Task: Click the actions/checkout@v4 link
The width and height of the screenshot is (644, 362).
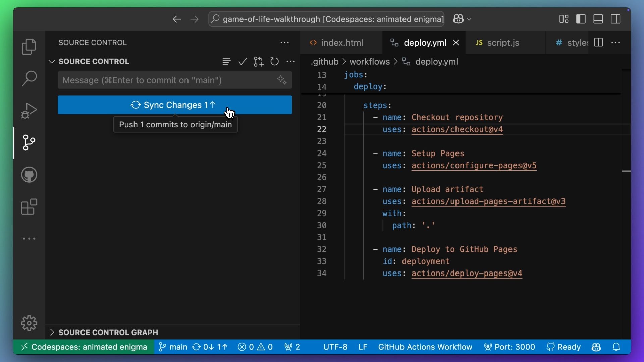Action: pos(457,129)
